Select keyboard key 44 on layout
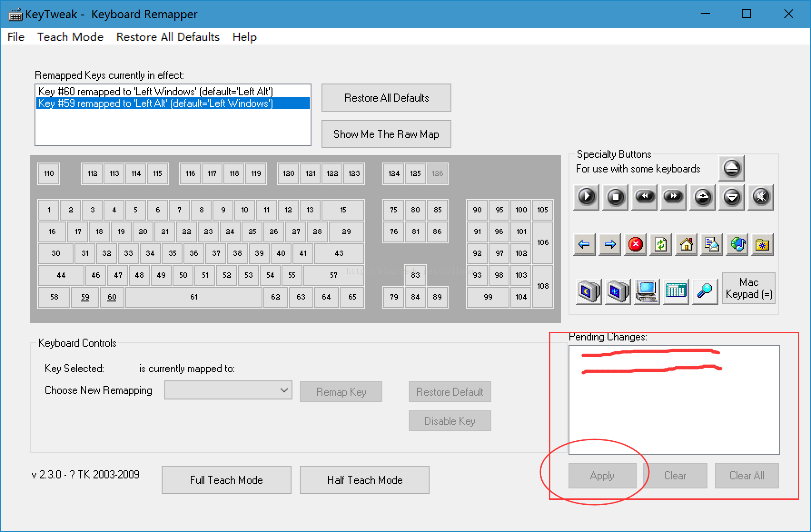811x532 pixels. (x=61, y=275)
